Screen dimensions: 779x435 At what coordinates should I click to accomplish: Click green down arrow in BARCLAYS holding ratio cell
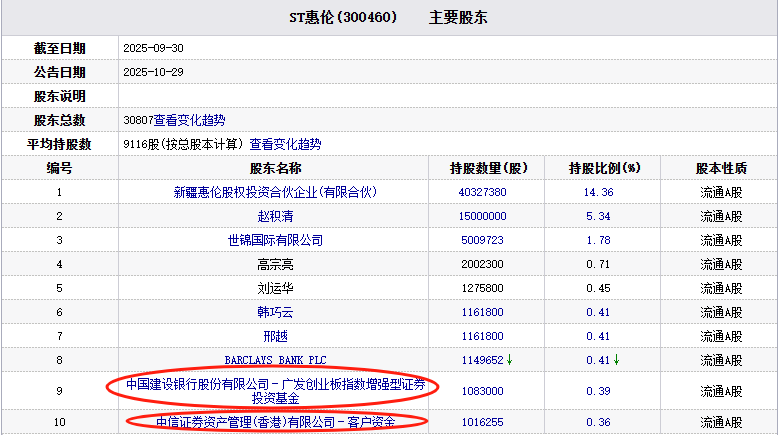616,359
